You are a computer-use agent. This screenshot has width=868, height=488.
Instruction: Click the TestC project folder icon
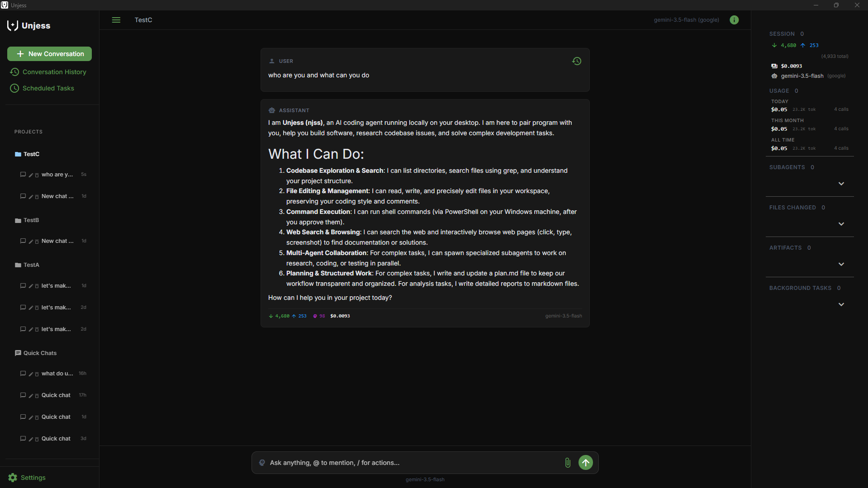point(18,154)
